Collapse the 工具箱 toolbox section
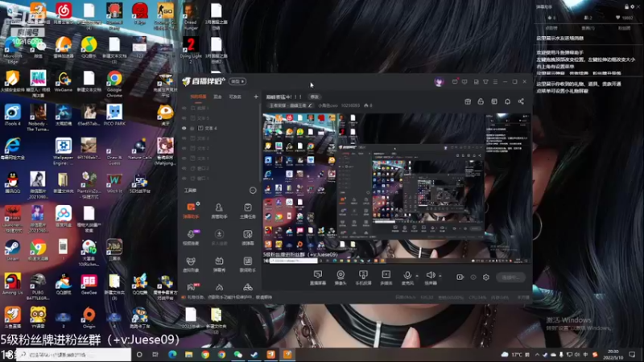 pos(253,191)
